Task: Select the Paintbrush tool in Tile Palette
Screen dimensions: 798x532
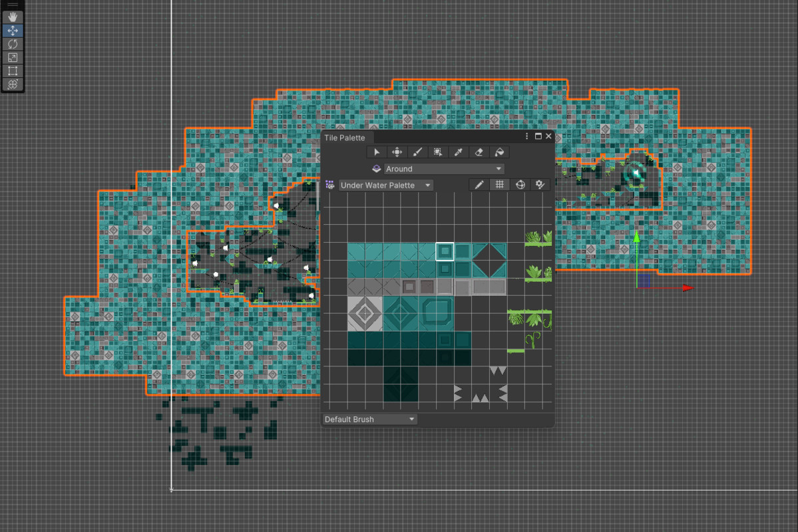Action: 417,152
